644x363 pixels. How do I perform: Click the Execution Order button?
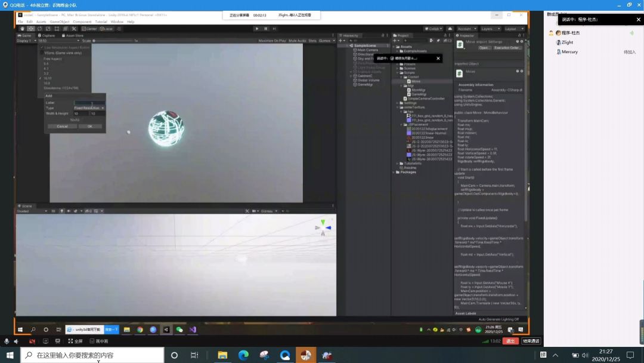click(507, 48)
